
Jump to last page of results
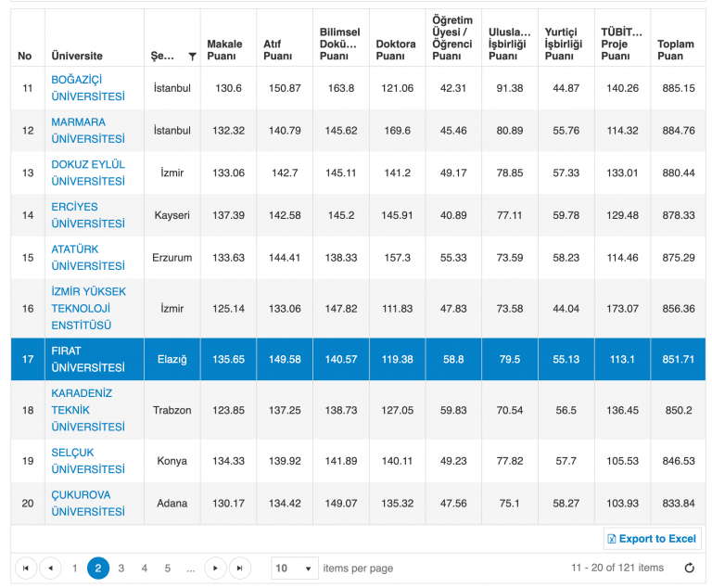240,568
